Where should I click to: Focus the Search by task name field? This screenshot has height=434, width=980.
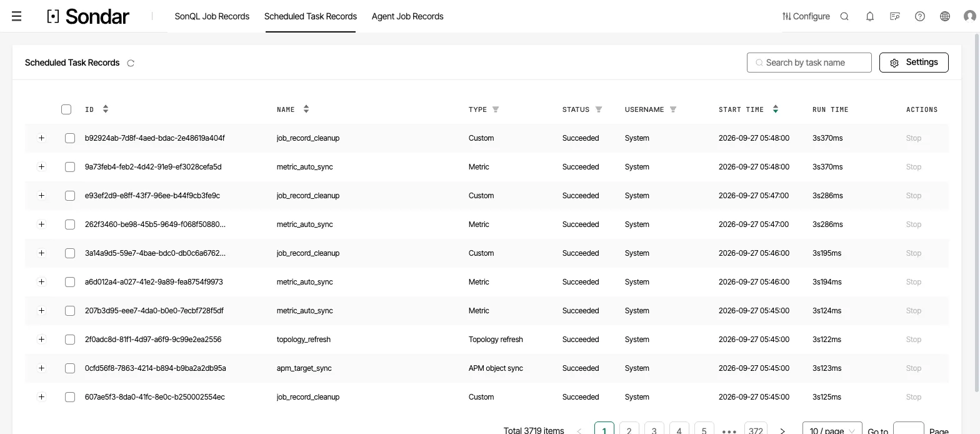(809, 63)
